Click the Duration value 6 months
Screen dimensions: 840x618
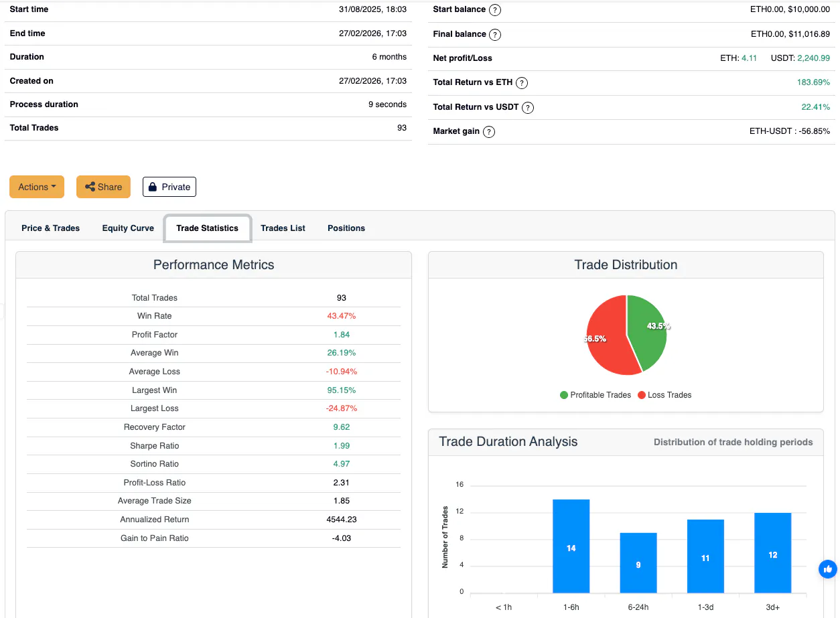[389, 57]
